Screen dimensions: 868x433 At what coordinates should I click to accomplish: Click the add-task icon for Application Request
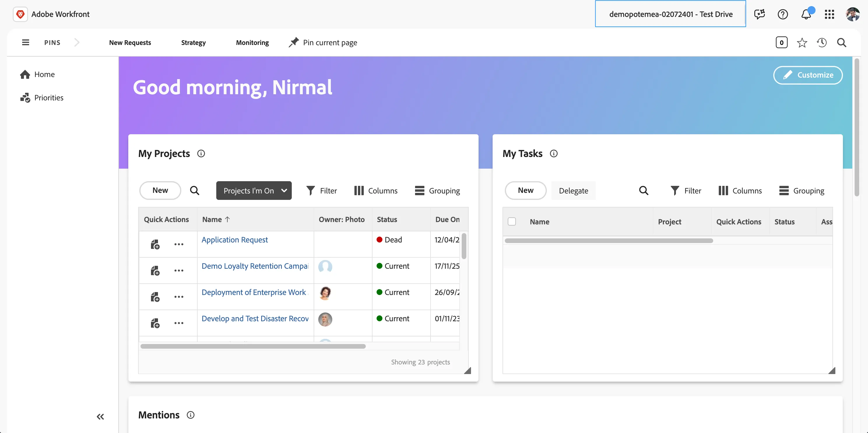[155, 244]
